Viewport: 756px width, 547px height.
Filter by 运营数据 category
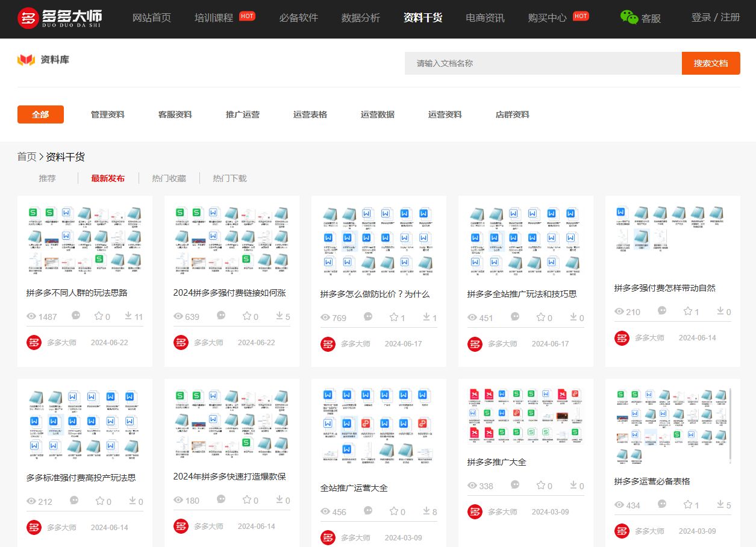378,114
